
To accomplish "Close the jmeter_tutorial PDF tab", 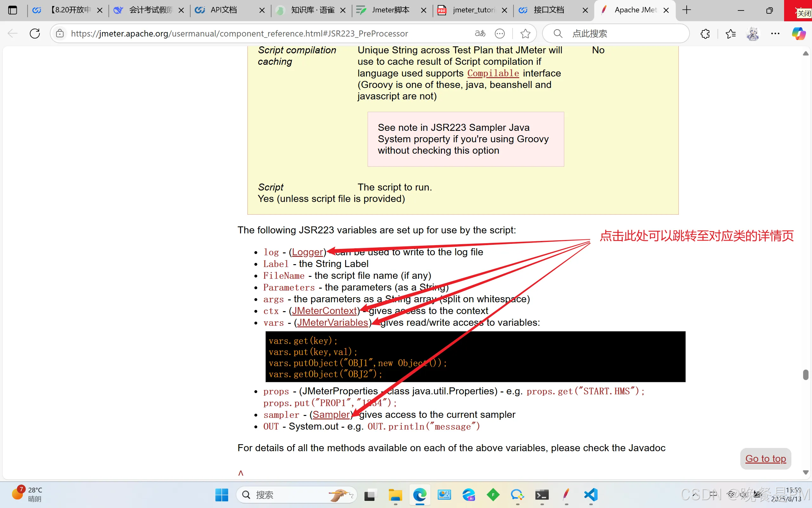I will (x=504, y=10).
